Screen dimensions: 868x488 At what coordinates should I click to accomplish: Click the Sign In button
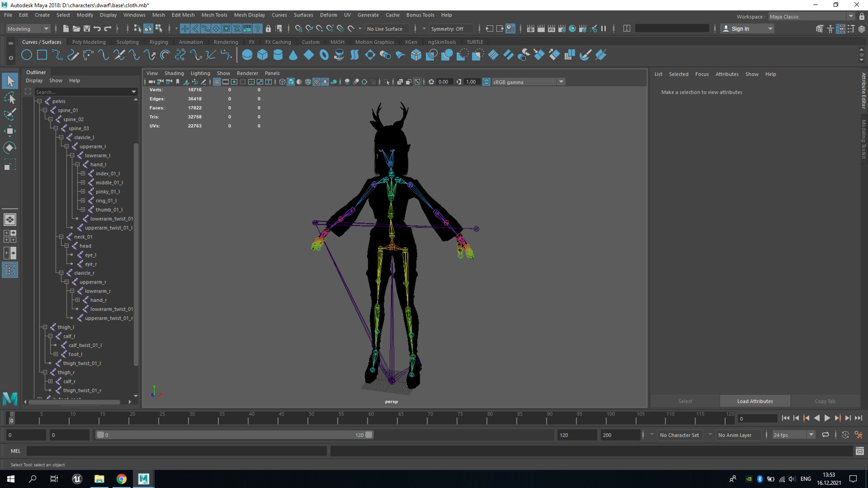tap(740, 29)
